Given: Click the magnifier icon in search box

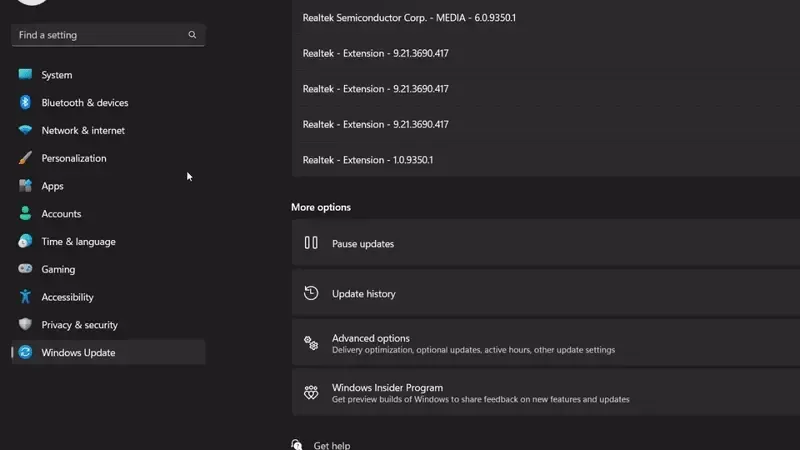Looking at the screenshot, I should point(192,35).
